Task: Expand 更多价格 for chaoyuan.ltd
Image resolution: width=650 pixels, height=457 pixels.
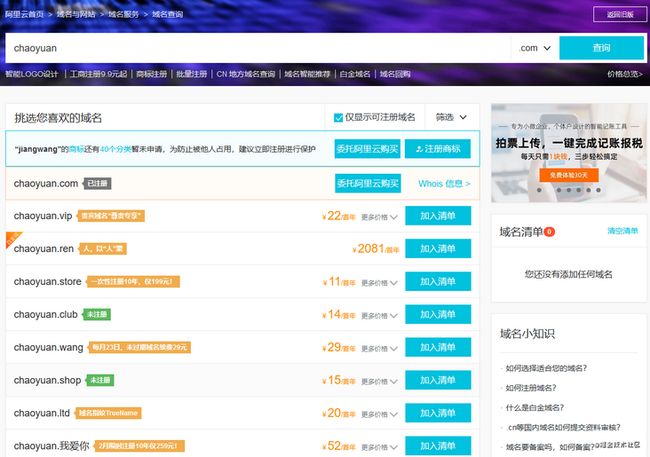Action: pos(379,414)
